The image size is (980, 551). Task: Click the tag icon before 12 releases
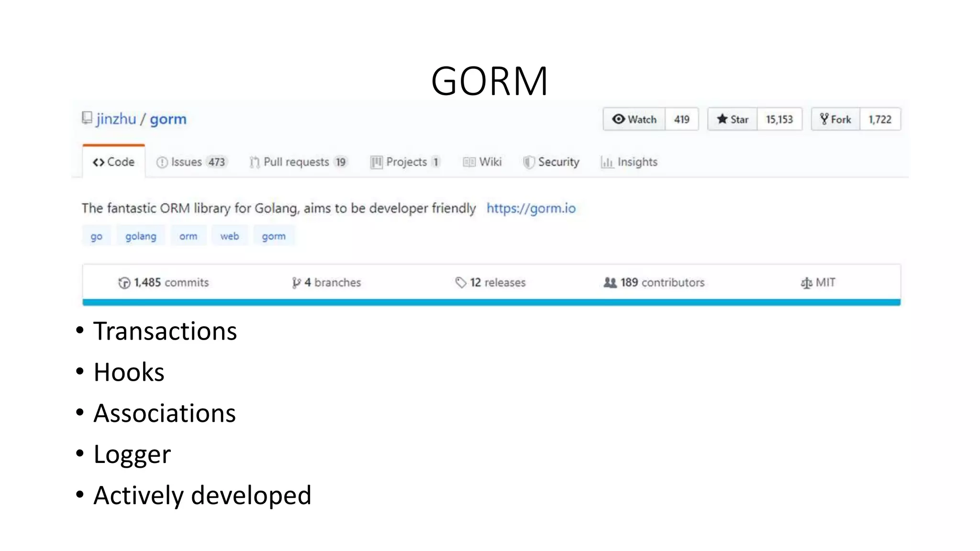460,283
